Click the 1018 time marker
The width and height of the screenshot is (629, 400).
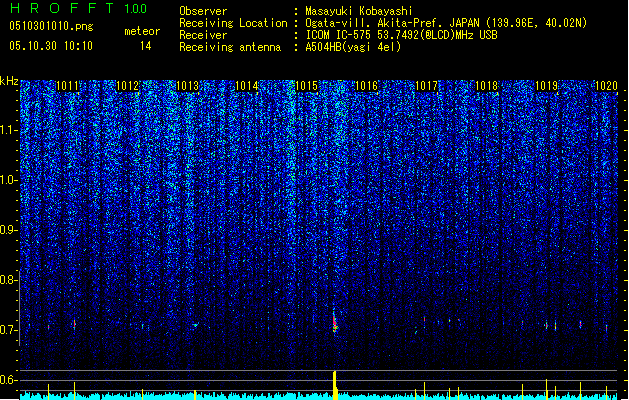[x=486, y=86]
